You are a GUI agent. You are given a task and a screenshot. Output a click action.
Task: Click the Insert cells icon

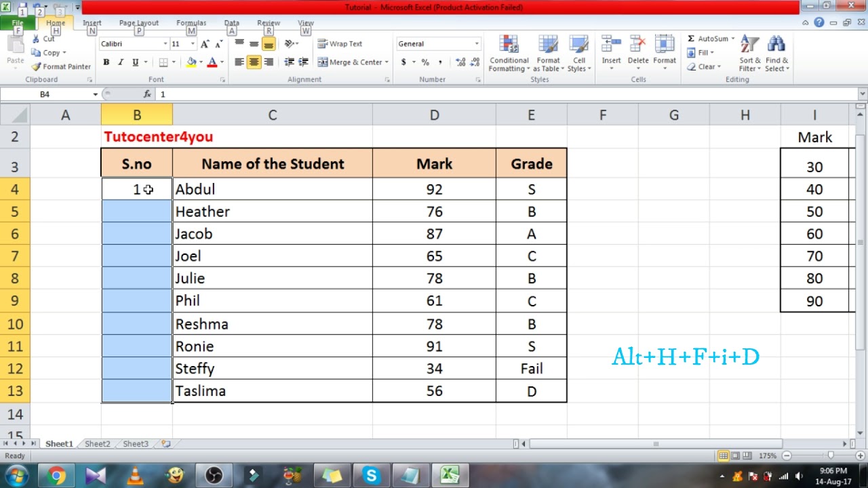point(611,45)
